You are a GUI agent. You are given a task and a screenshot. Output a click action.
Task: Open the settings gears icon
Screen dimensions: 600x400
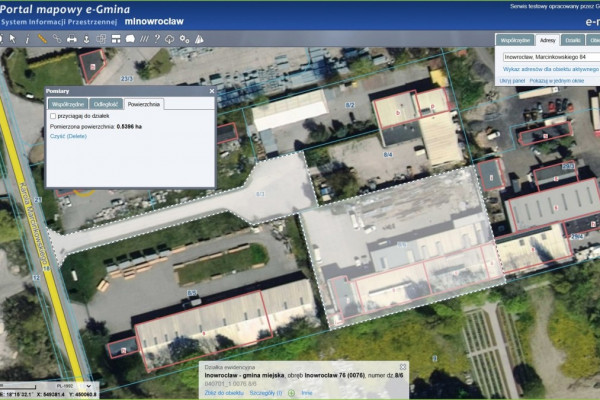coord(184,39)
